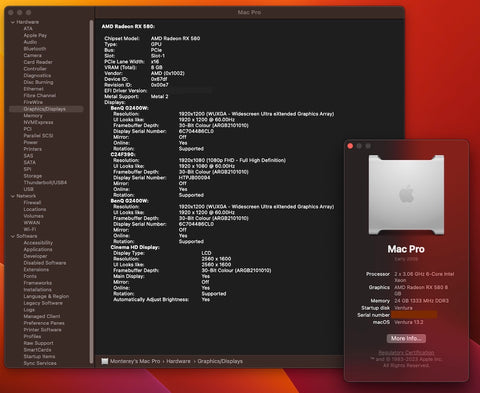Select Volumes under Network
Screen dimensions: 480x393
33,216
